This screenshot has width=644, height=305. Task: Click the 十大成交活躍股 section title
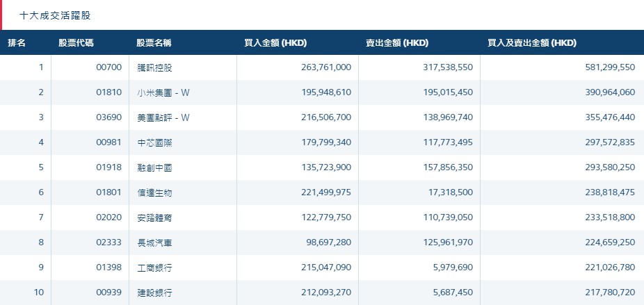coord(55,15)
